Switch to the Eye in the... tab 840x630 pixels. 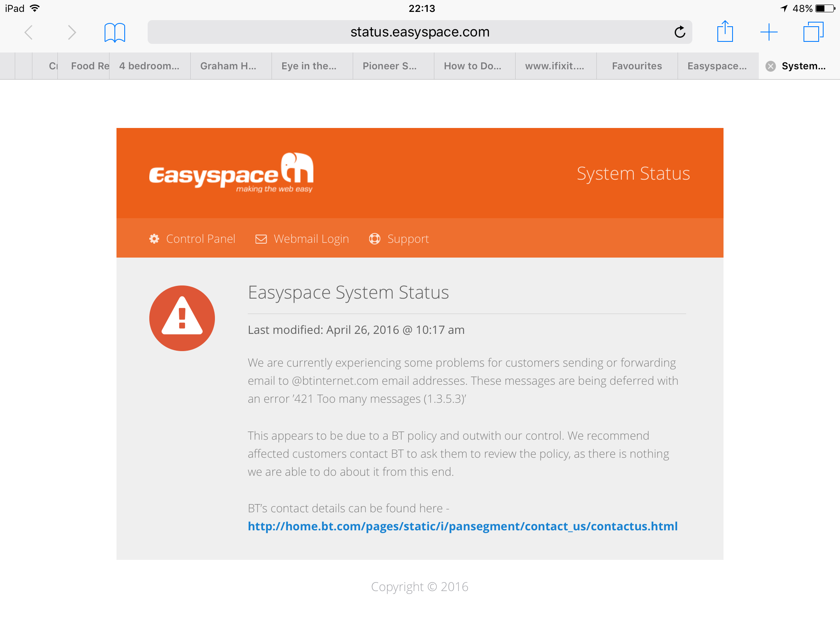(x=309, y=66)
